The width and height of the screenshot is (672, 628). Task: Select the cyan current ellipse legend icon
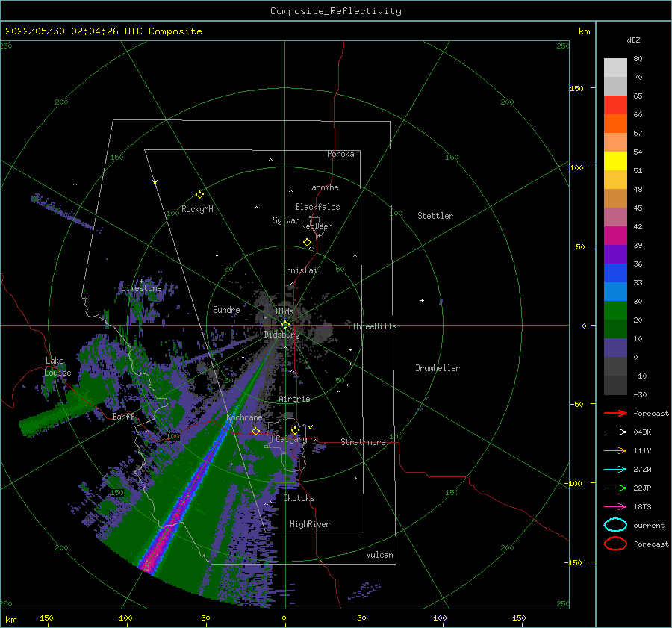click(615, 525)
